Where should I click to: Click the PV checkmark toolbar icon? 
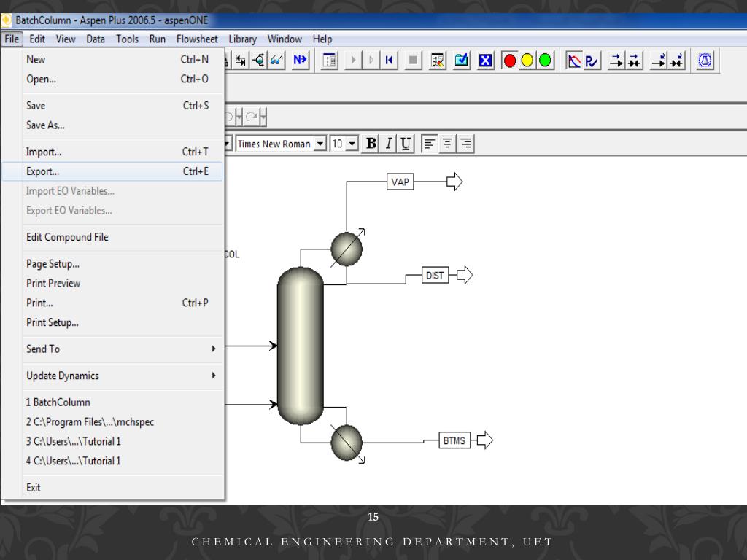(x=592, y=61)
